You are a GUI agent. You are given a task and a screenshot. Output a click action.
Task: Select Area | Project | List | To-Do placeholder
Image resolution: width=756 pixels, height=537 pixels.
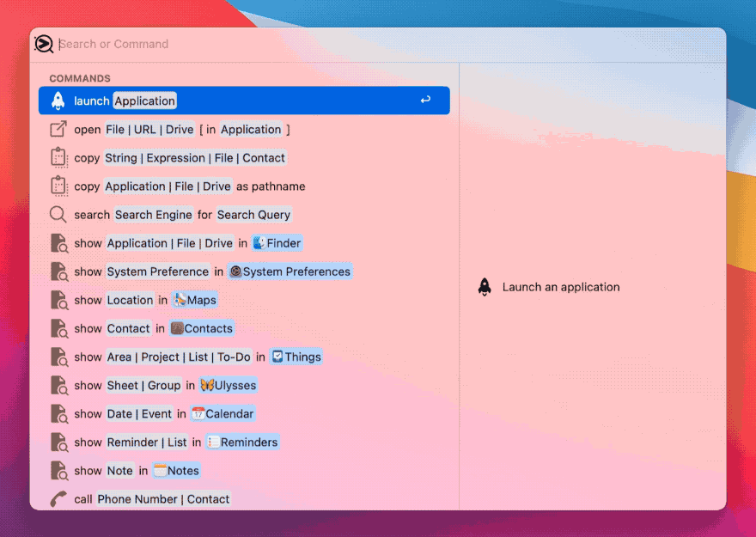(x=179, y=357)
